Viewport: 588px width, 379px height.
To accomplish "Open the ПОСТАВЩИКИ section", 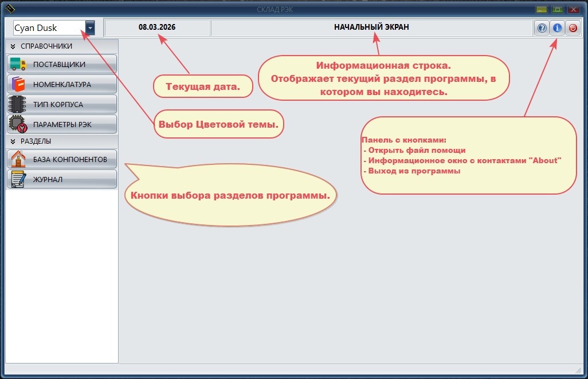I will pyautogui.click(x=62, y=64).
